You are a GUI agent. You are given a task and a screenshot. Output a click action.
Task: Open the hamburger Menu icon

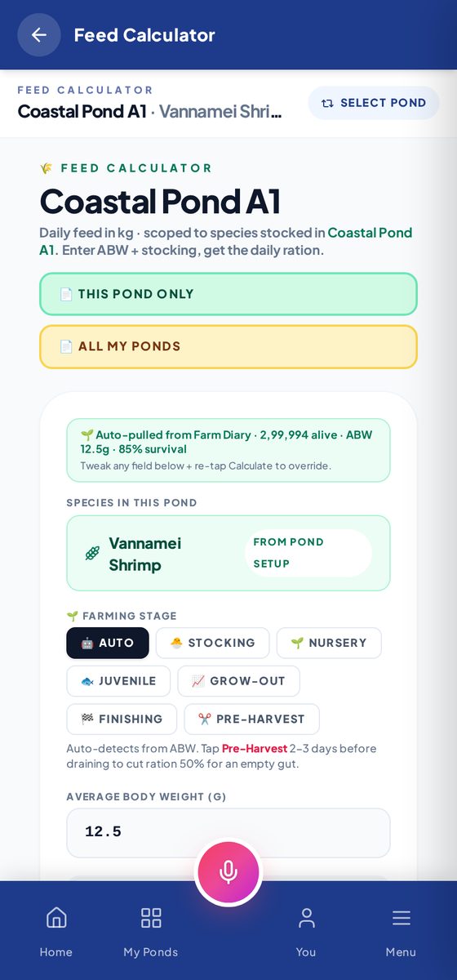click(401, 918)
